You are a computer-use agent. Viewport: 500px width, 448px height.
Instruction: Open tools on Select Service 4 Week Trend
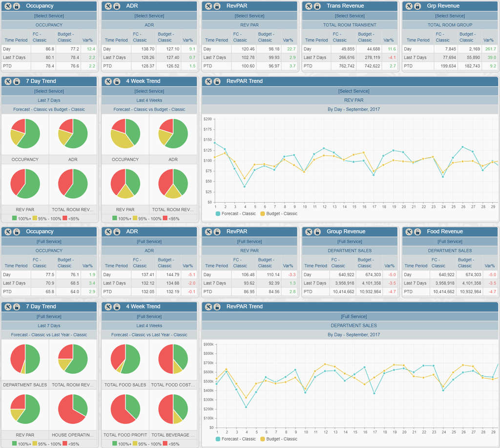pyautogui.click(x=108, y=81)
